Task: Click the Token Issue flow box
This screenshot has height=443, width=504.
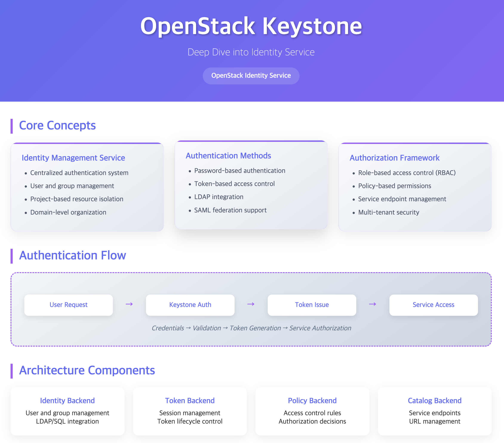Action: point(312,305)
